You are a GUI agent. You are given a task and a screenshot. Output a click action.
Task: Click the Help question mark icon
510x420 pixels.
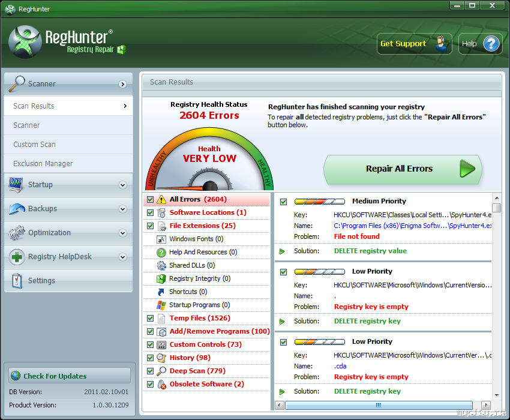[491, 44]
